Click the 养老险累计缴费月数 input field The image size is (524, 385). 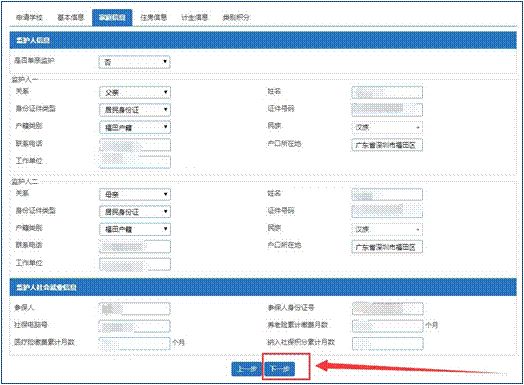388,326
